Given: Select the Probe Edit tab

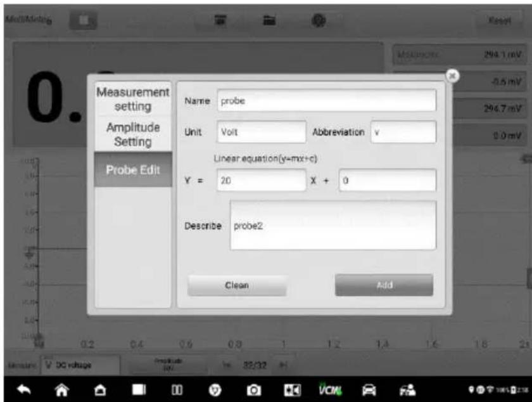Looking at the screenshot, I should coord(133,169).
